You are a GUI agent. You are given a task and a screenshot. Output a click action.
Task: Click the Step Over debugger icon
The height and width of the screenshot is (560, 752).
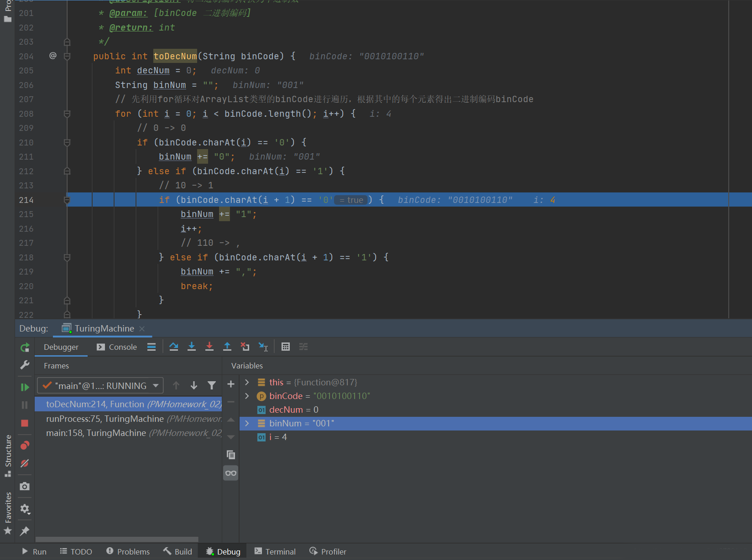point(173,347)
